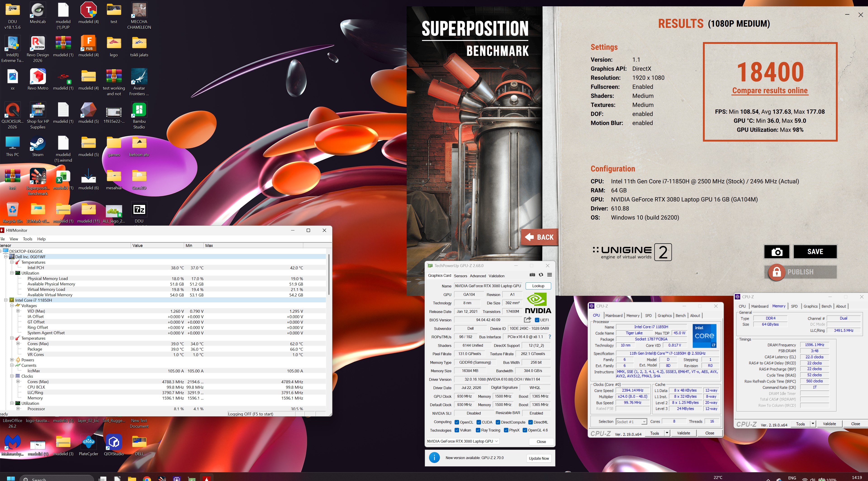Click the HWMonitor vertical scrollbar
The width and height of the screenshot is (868, 481).
click(x=329, y=275)
